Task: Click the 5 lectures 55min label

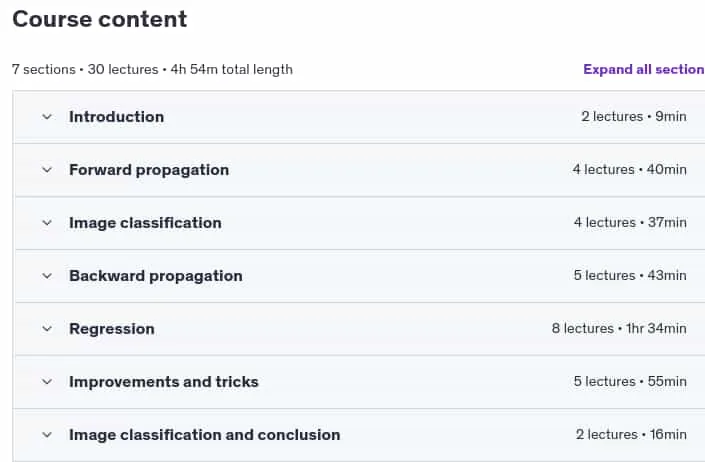Action: coord(630,382)
